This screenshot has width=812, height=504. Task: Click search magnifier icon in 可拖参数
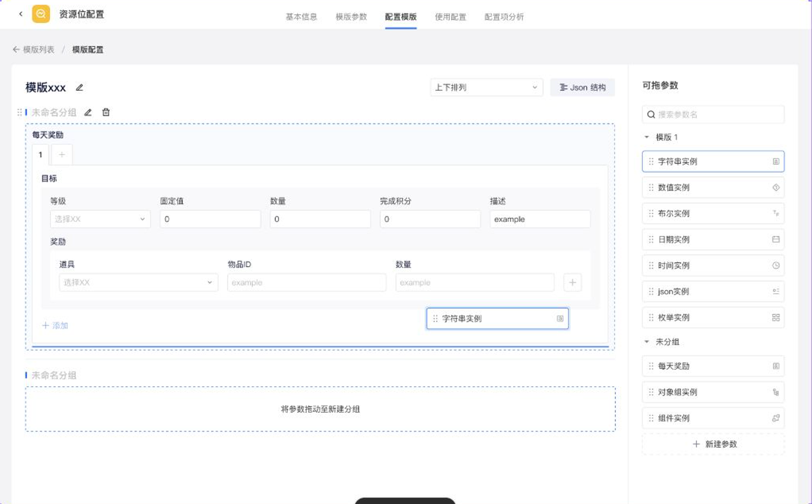651,114
